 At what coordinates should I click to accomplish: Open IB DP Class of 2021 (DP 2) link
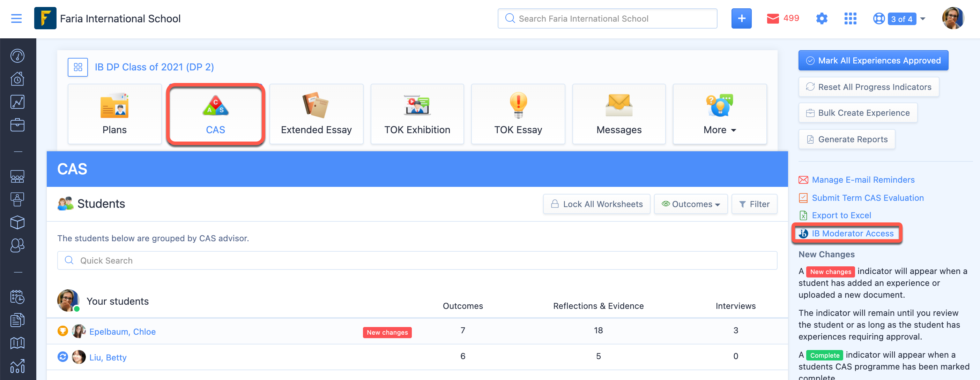154,67
